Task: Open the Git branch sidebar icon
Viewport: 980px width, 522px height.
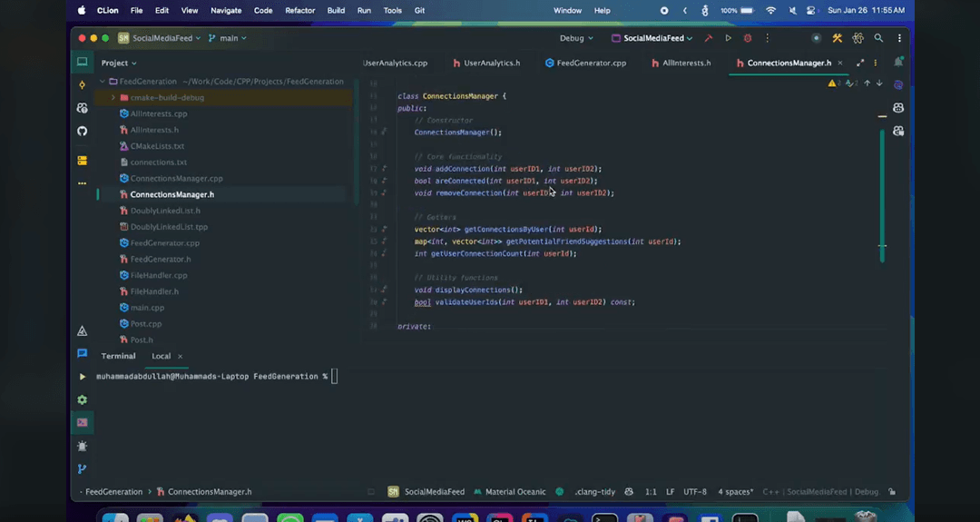Action: [82, 468]
